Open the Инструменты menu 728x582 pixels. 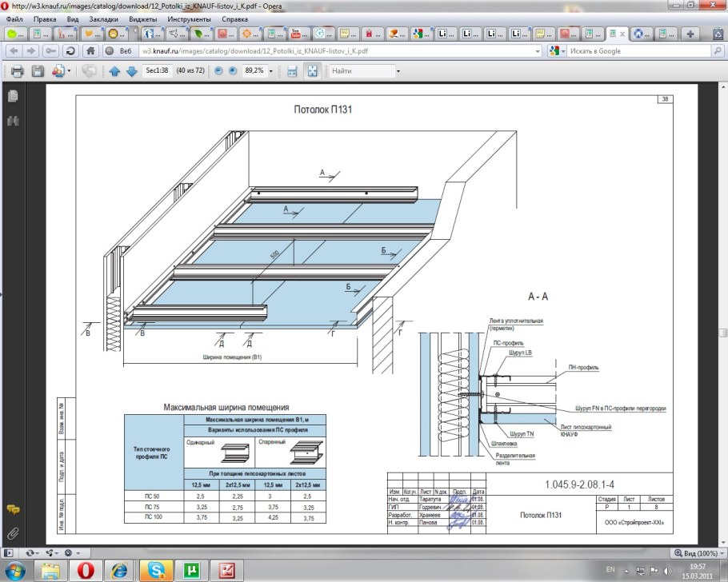point(189,18)
